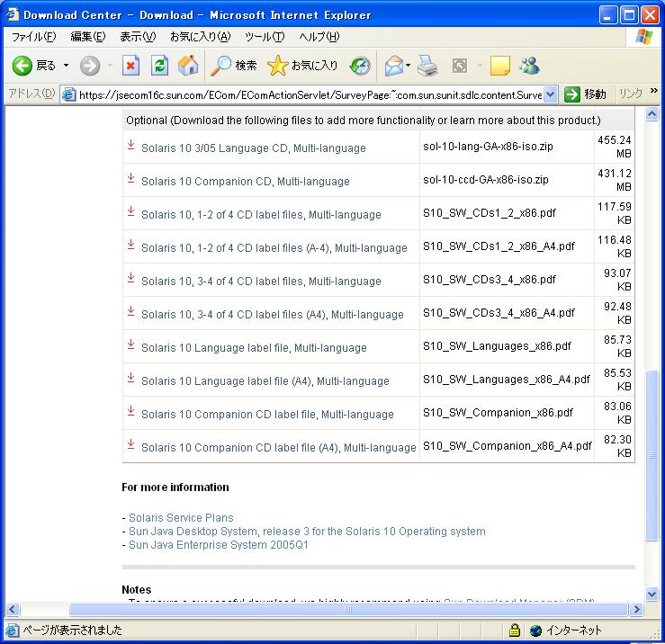665x644 pixels.
Task: Open Sun Java Enterprise System 2005Q1 link
Action: tap(219, 545)
